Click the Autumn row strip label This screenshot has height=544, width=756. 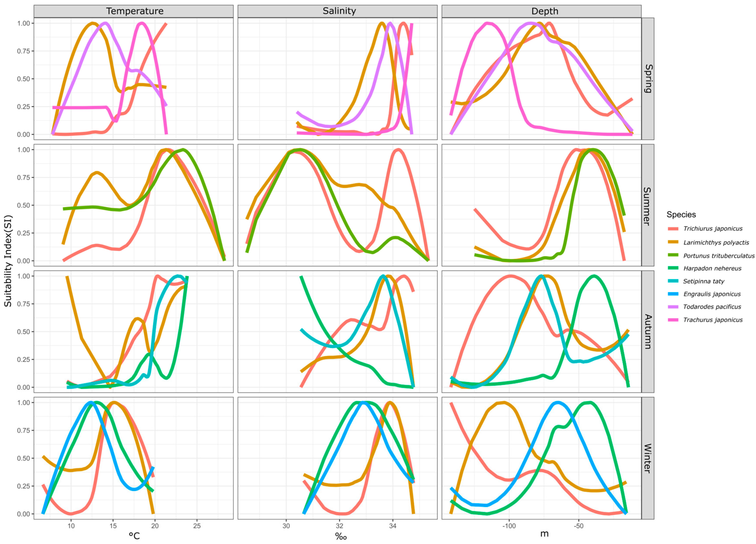[x=648, y=332]
